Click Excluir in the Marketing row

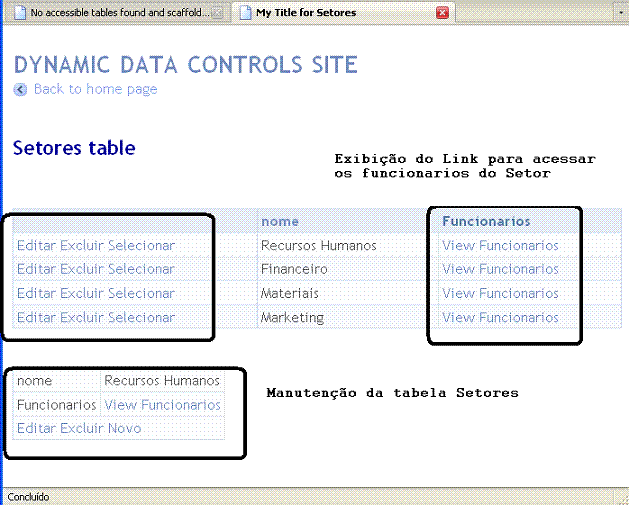82,317
